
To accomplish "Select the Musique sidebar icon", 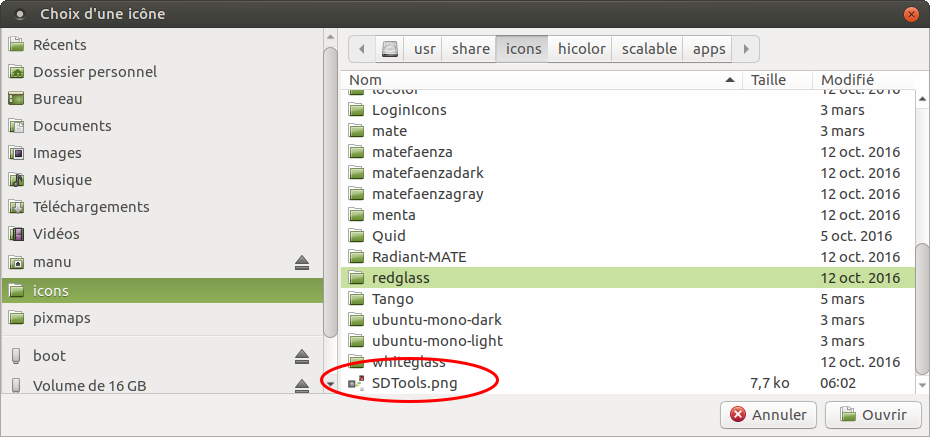I will [16, 180].
